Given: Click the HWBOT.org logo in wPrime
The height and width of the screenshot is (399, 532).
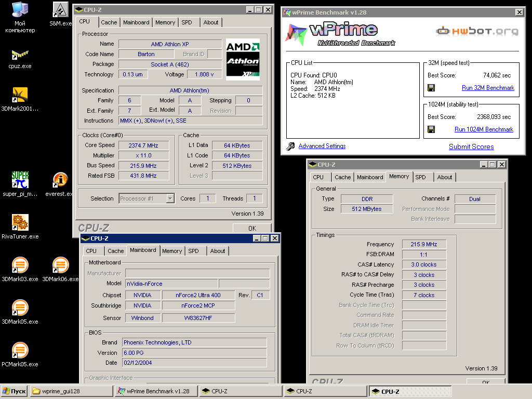Looking at the screenshot, I should point(477,31).
